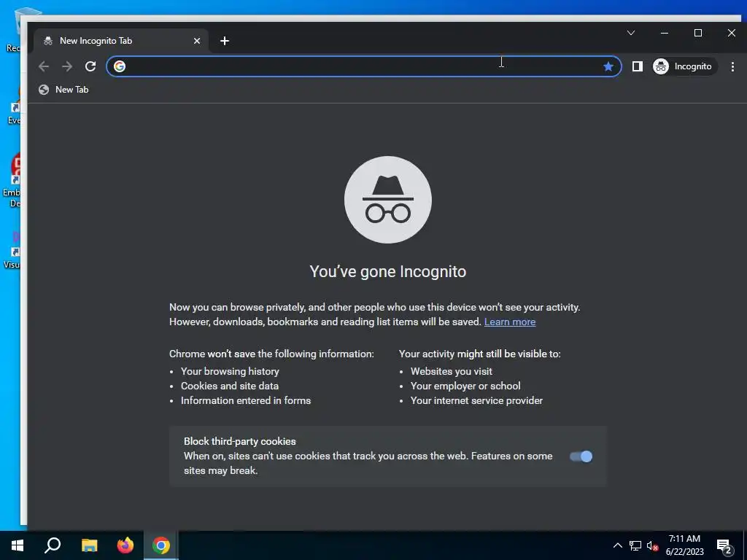Click 'Block third-party cookies' title text

(239, 441)
